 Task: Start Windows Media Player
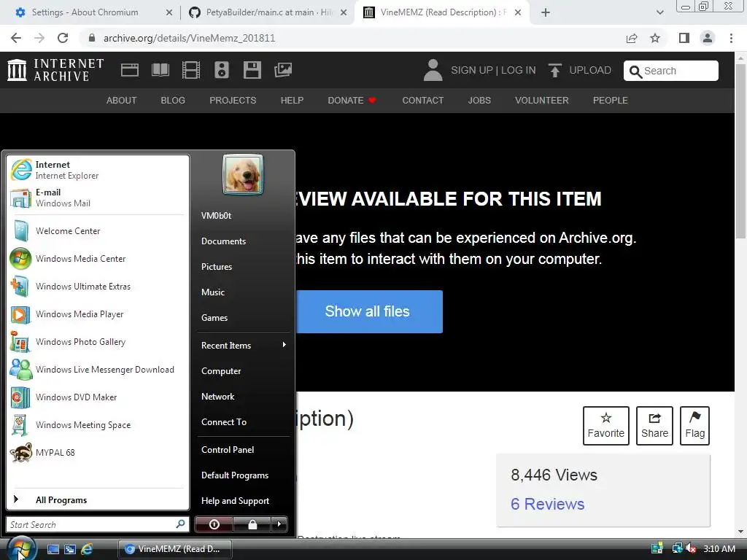98,314
